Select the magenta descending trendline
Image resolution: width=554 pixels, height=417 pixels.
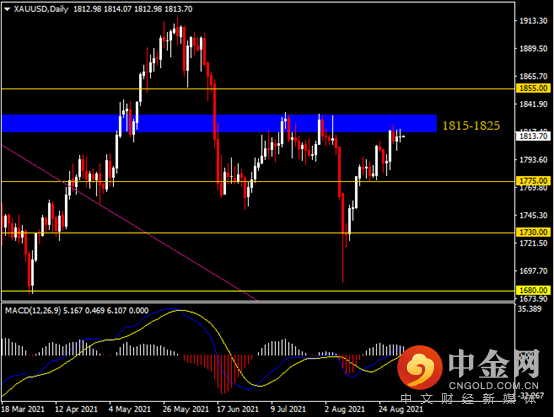pos(130,223)
